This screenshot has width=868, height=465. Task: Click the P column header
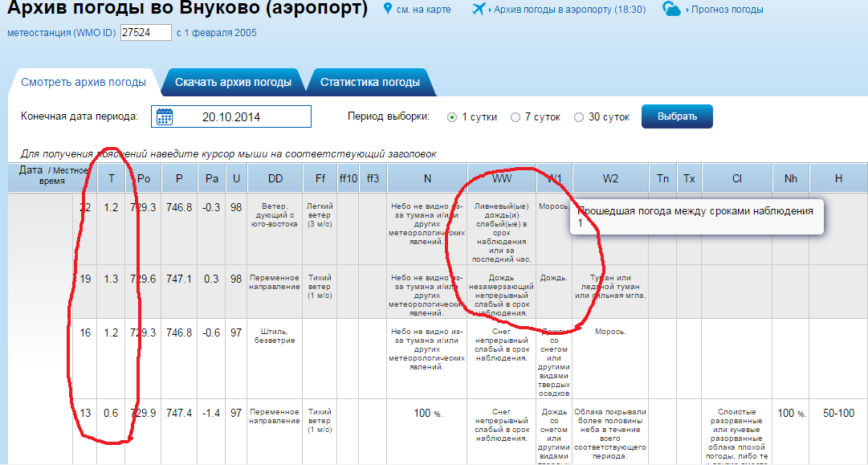(x=179, y=178)
